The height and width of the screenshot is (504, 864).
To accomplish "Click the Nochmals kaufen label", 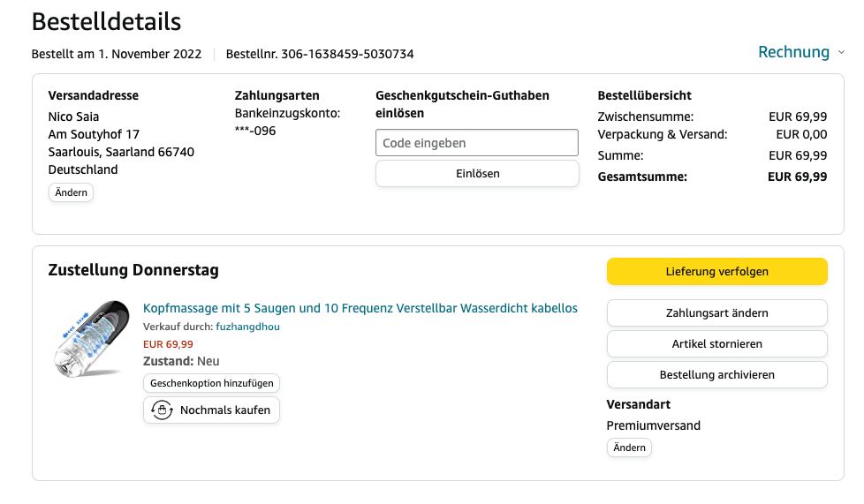I will point(224,410).
